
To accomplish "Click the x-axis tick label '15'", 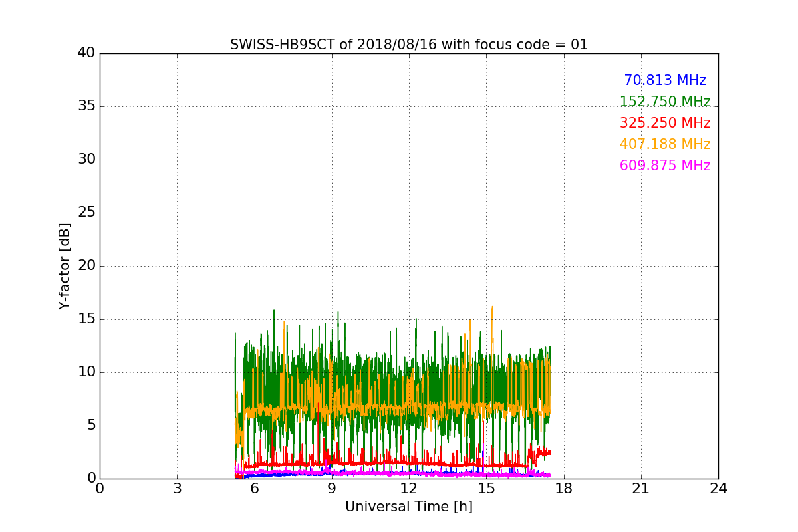I will (x=486, y=489).
